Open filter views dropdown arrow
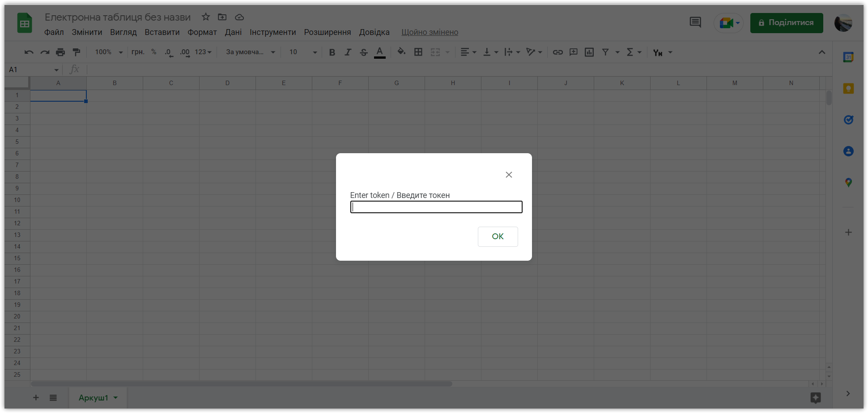This screenshot has height=413, width=868. click(x=617, y=52)
